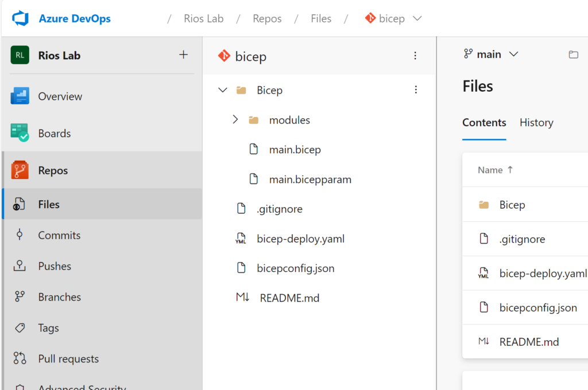This screenshot has height=390, width=588.
Task: Open the main branch selector dropdown
Action: pos(491,54)
